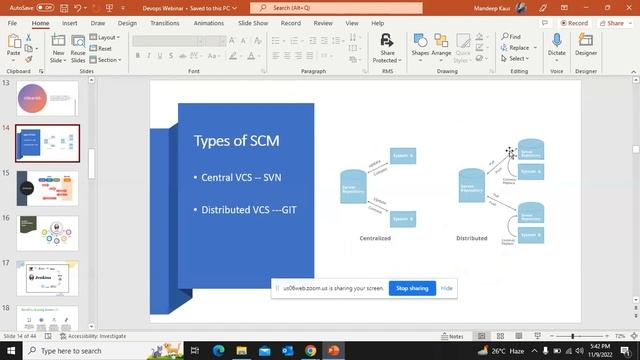
Task: Open Outlook from taskbar
Action: [x=287, y=351]
